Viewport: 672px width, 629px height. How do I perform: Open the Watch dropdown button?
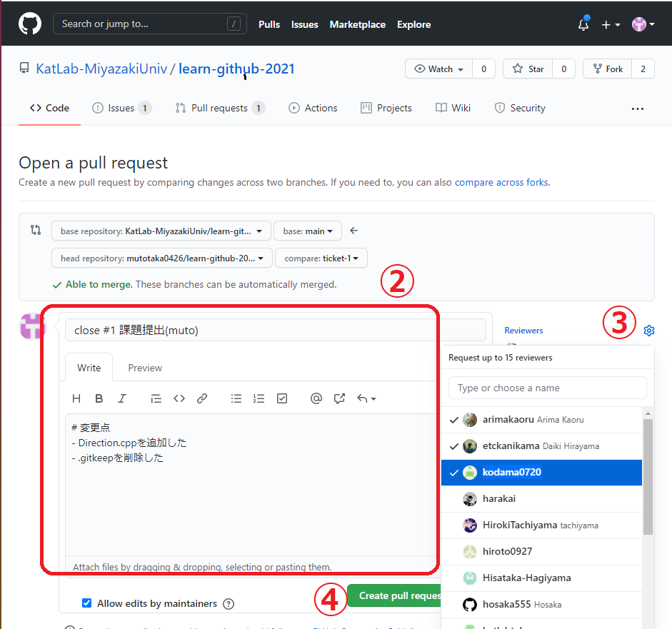pyautogui.click(x=439, y=69)
